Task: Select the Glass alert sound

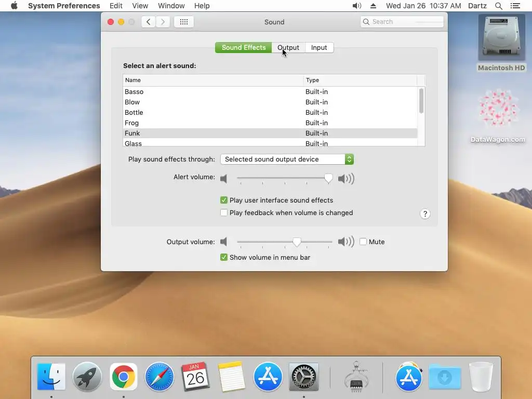Action: point(270,143)
